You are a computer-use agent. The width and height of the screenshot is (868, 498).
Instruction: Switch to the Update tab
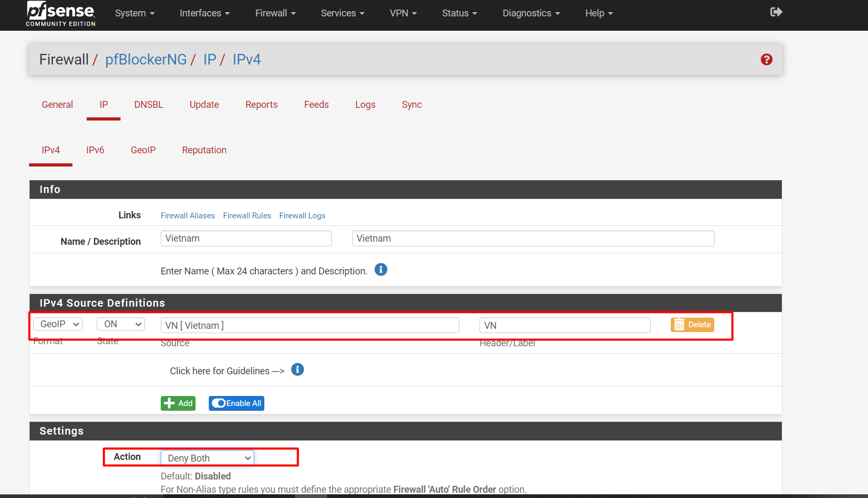point(204,105)
